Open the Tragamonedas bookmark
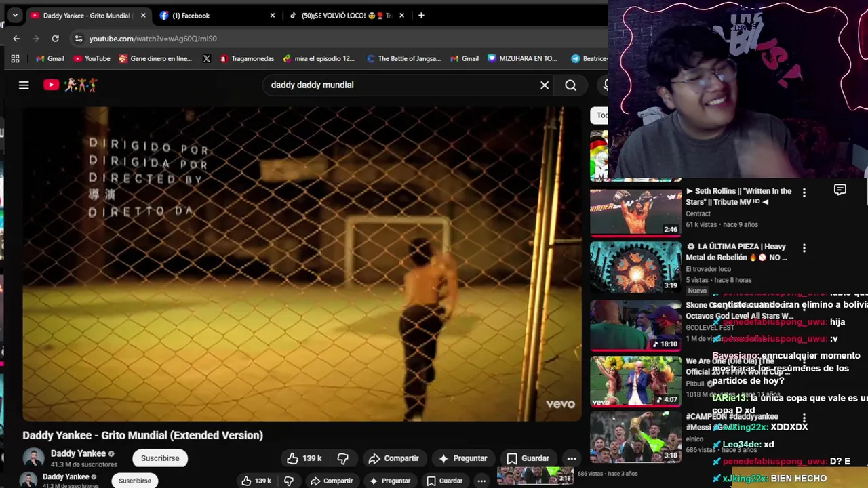This screenshot has height=488, width=868. [247, 59]
